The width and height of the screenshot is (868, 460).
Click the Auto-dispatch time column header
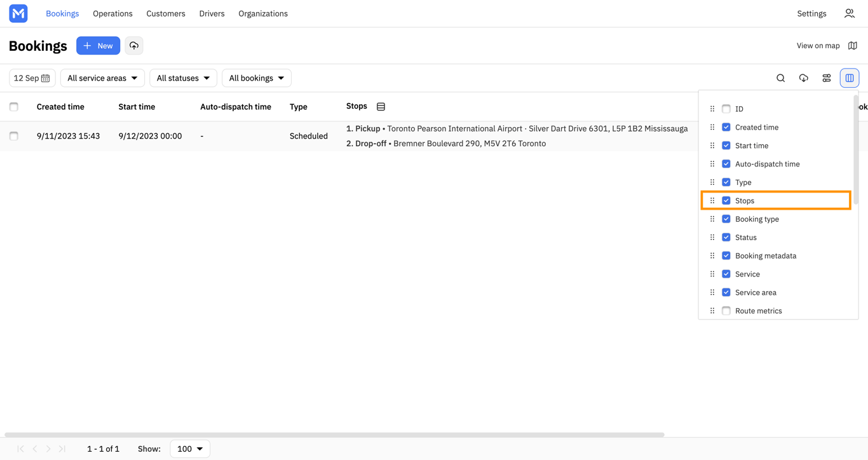(236, 107)
